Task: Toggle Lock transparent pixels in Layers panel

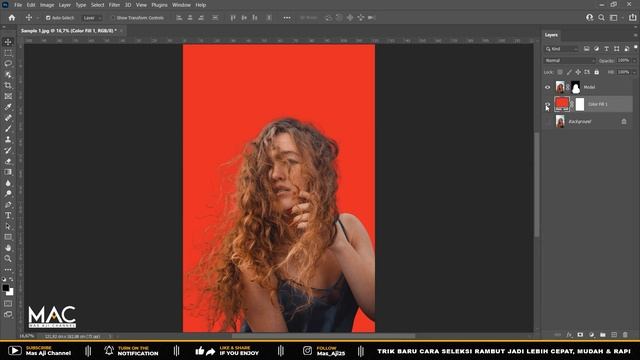Action: tap(560, 72)
